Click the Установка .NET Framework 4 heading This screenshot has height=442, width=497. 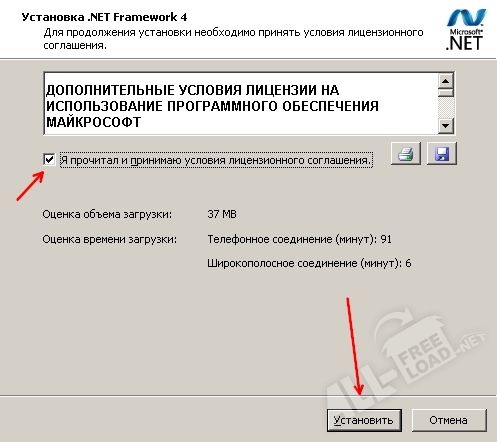coord(104,17)
